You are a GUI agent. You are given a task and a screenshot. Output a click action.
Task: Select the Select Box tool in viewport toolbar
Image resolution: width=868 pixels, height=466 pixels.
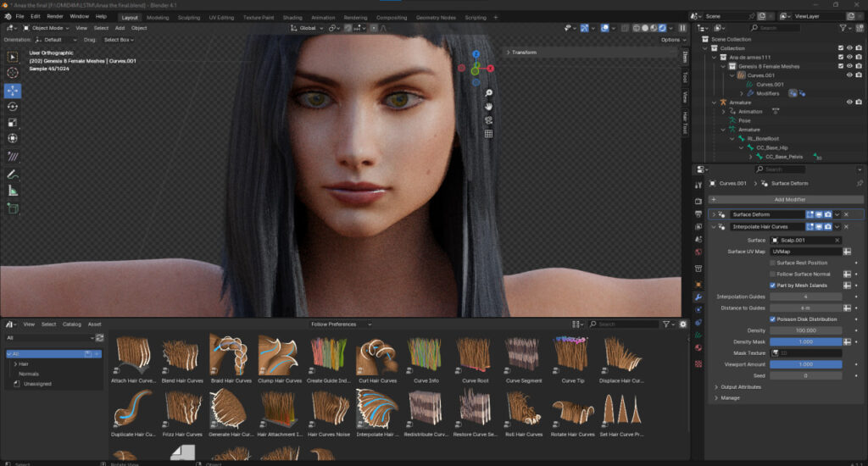tap(12, 57)
